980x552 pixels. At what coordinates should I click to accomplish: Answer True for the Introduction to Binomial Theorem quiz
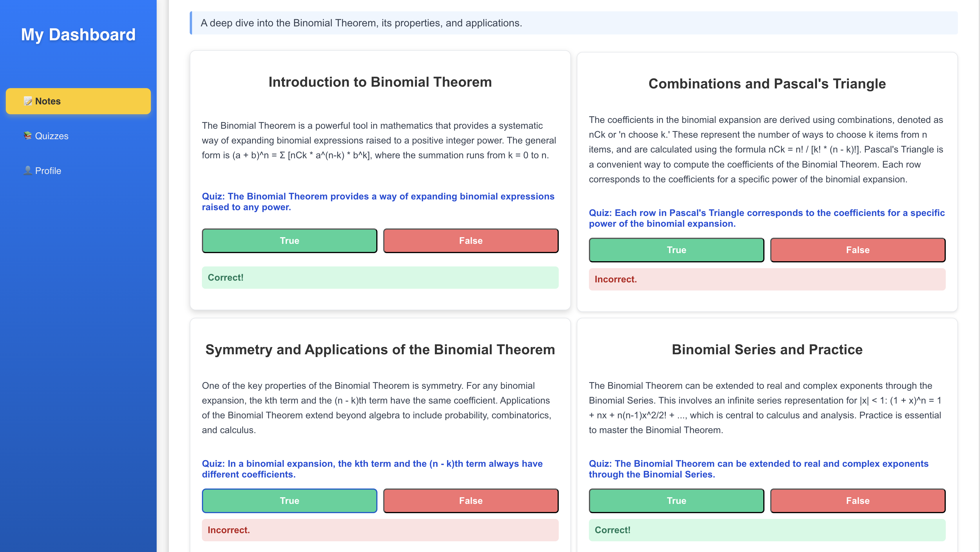tap(290, 241)
